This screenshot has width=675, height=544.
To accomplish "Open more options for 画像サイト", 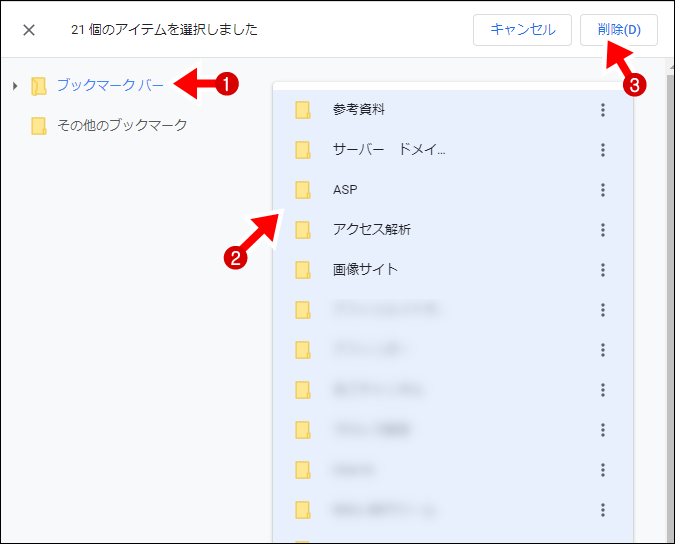I will (x=603, y=270).
